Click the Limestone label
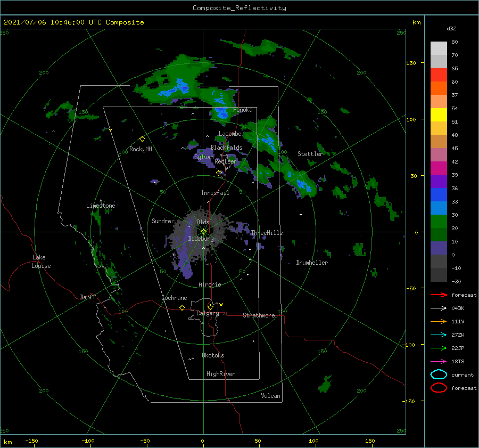Image resolution: width=479 pixels, height=448 pixels. pyautogui.click(x=101, y=206)
